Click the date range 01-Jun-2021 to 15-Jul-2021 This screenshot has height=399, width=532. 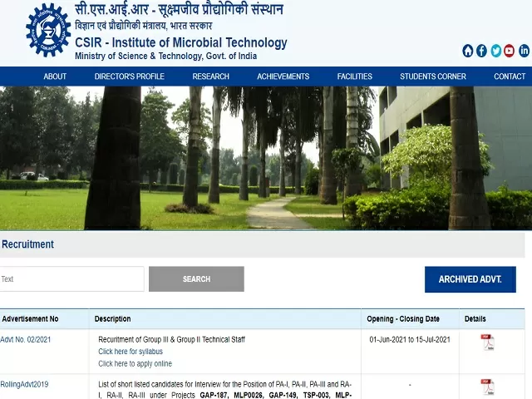click(410, 340)
